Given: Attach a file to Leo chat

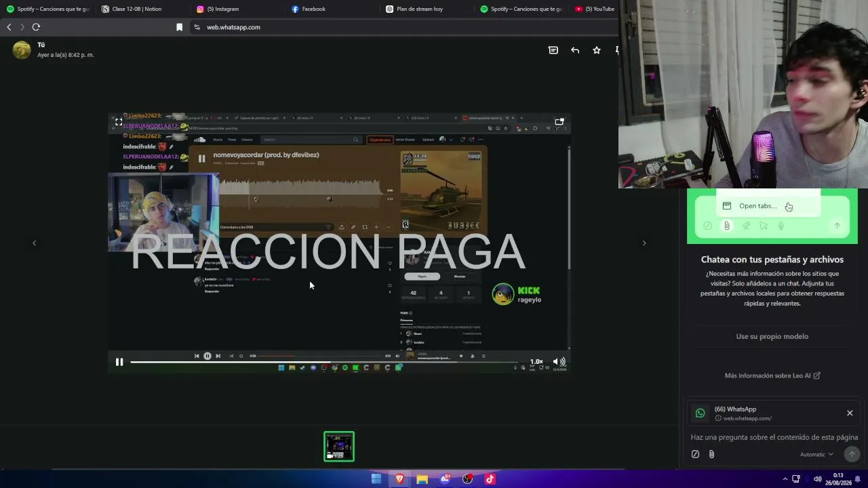Looking at the screenshot, I should point(711,454).
